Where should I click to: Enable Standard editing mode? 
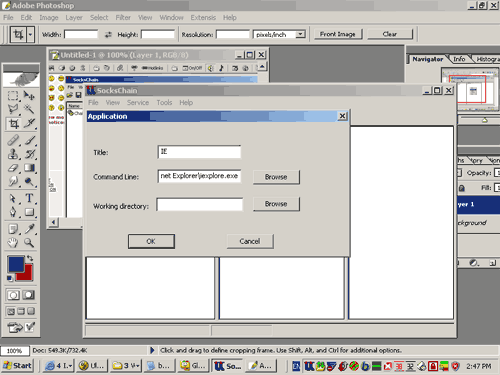[13, 295]
